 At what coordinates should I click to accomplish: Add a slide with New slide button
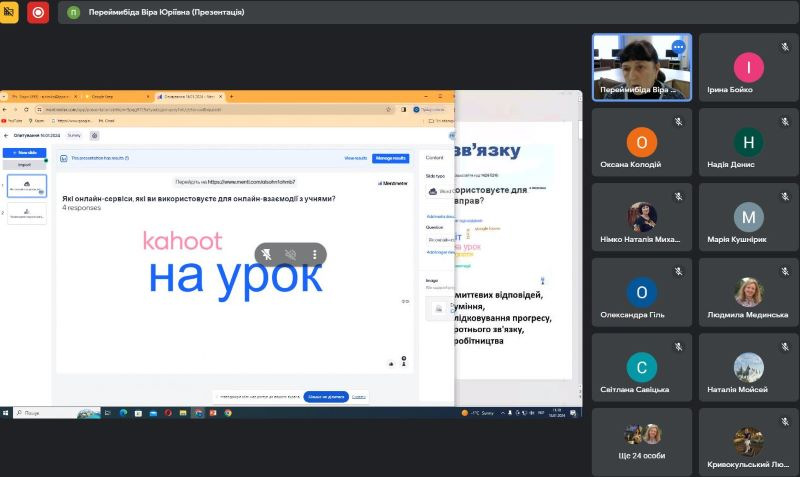(x=24, y=153)
